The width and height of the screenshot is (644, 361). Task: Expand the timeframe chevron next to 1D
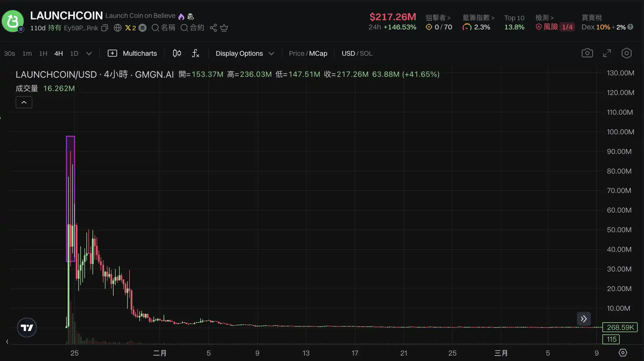coord(89,53)
